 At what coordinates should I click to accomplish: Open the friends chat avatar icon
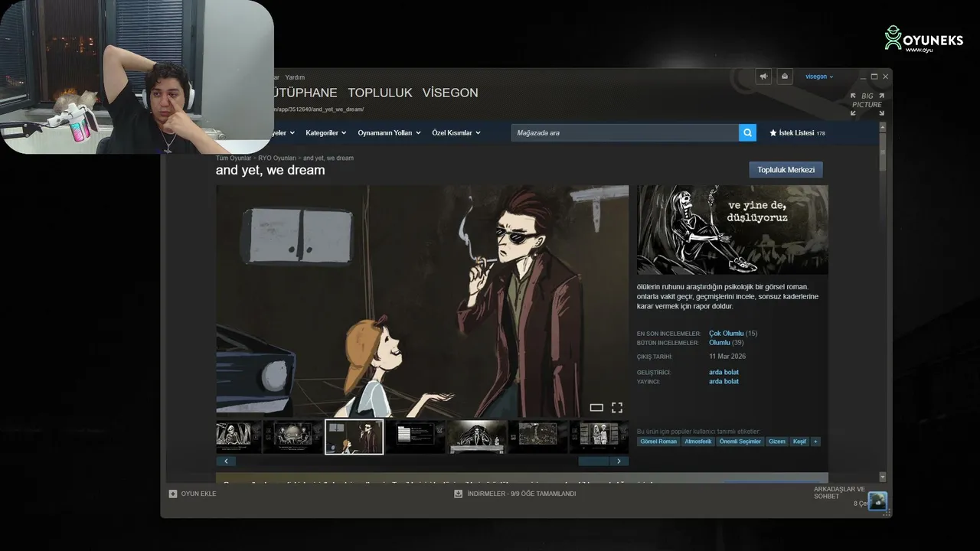pyautogui.click(x=877, y=500)
